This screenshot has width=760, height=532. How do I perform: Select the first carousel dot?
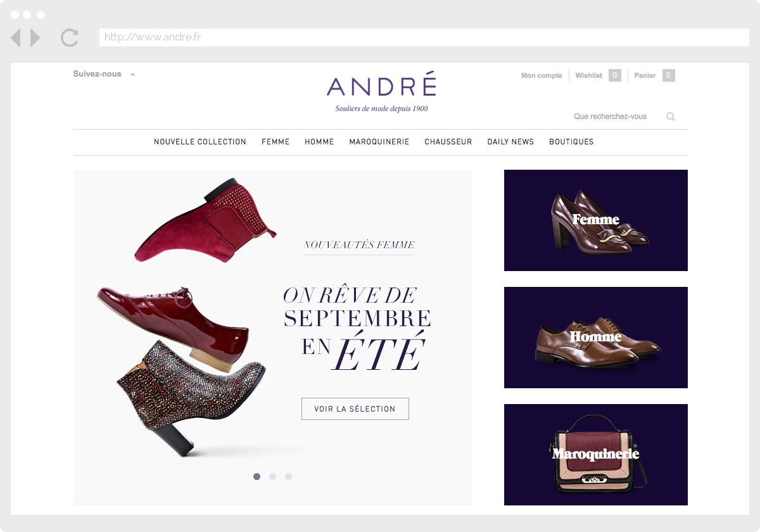[256, 476]
